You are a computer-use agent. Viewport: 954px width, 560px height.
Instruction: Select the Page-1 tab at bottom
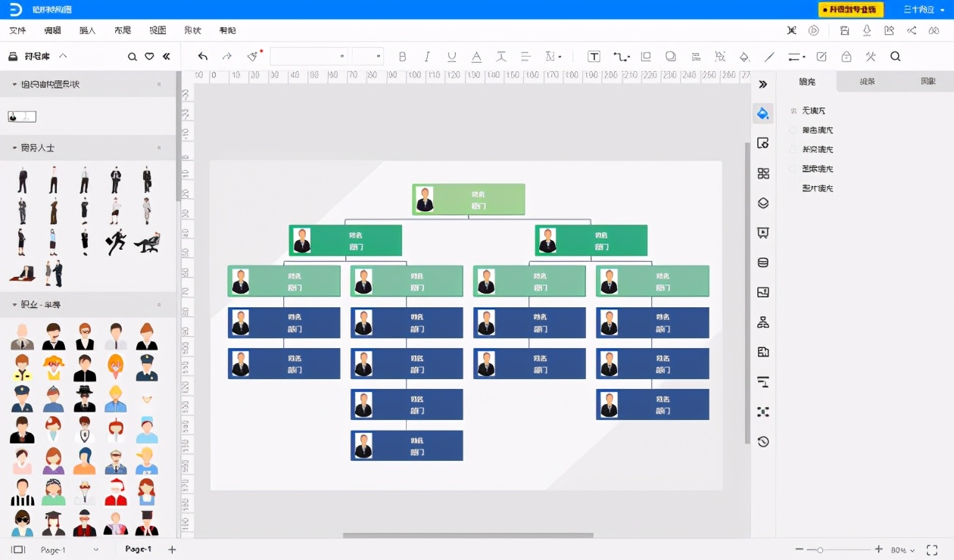pos(139,549)
